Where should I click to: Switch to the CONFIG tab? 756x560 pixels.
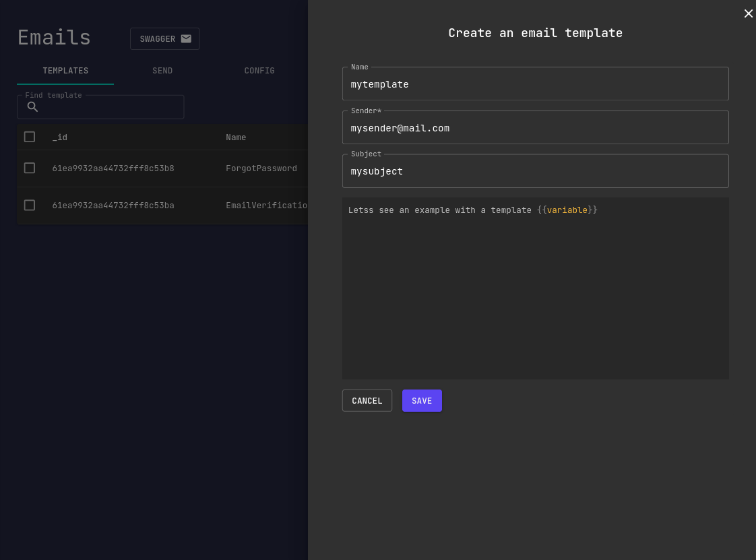coord(259,71)
